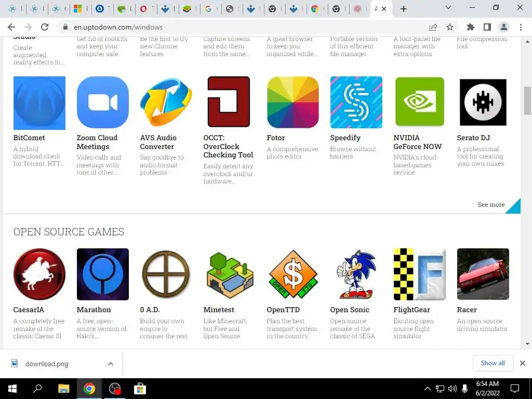Screen dimensions: 532x399
Task: Open the Chrome extensions puzzle icon
Action: tap(470, 27)
